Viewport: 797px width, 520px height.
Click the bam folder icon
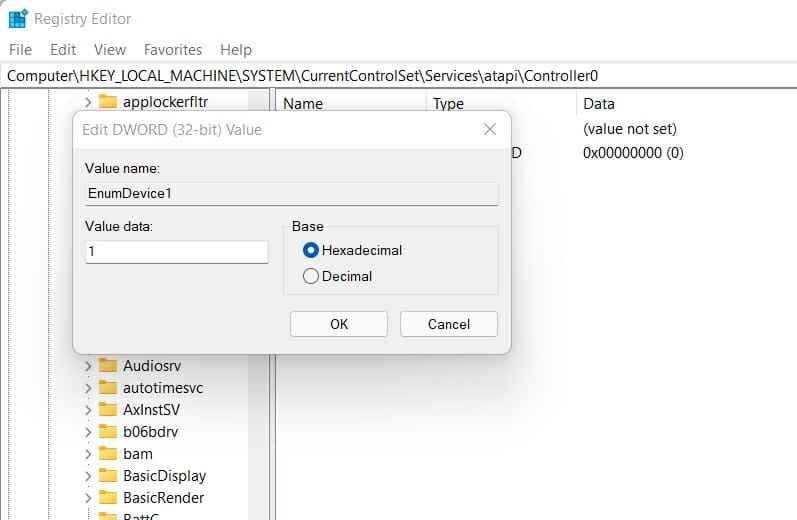(108, 453)
